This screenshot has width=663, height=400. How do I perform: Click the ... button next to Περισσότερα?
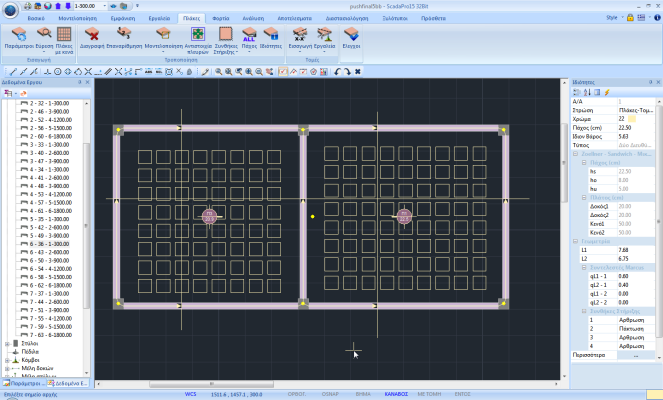click(x=636, y=355)
